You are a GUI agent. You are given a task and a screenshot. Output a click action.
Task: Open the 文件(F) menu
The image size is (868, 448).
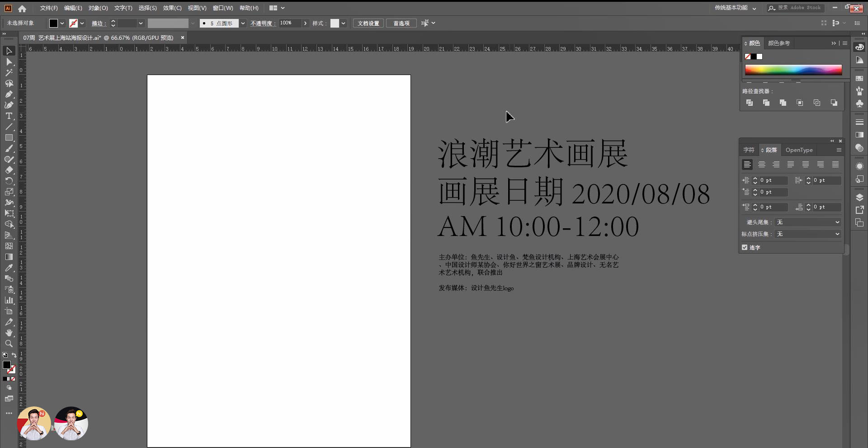click(x=49, y=8)
